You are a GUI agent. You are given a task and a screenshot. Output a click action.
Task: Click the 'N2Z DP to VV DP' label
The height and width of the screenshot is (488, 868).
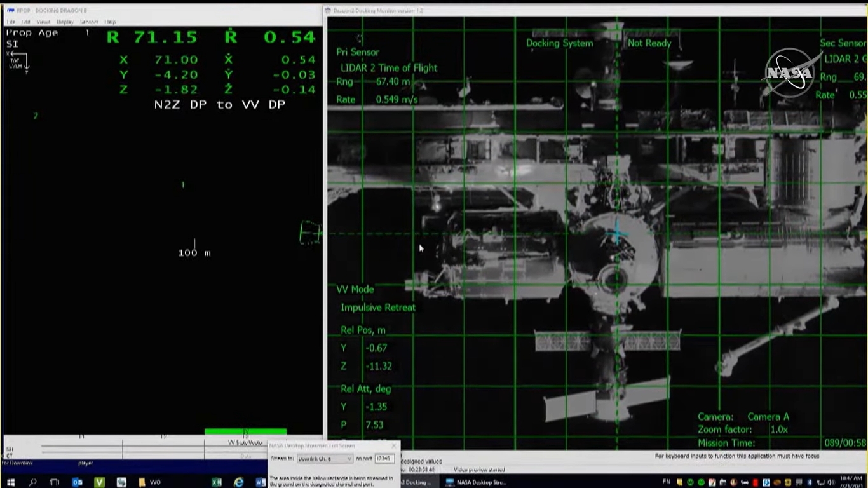(219, 104)
